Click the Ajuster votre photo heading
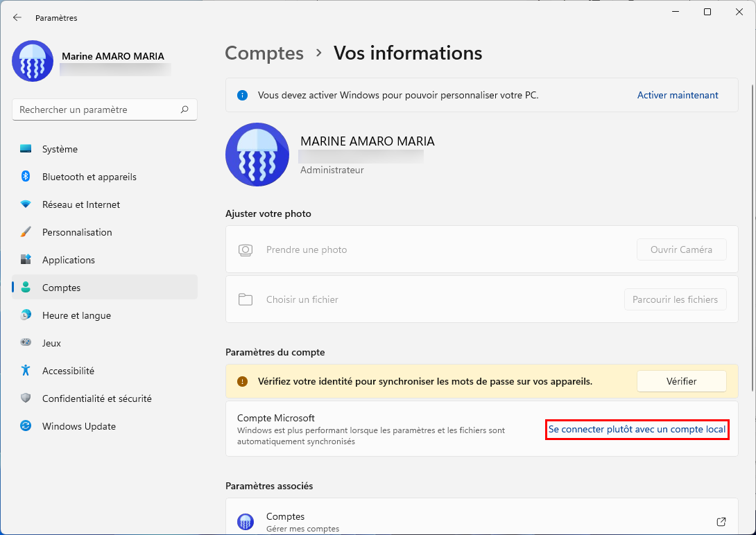This screenshot has width=756, height=535. click(268, 213)
